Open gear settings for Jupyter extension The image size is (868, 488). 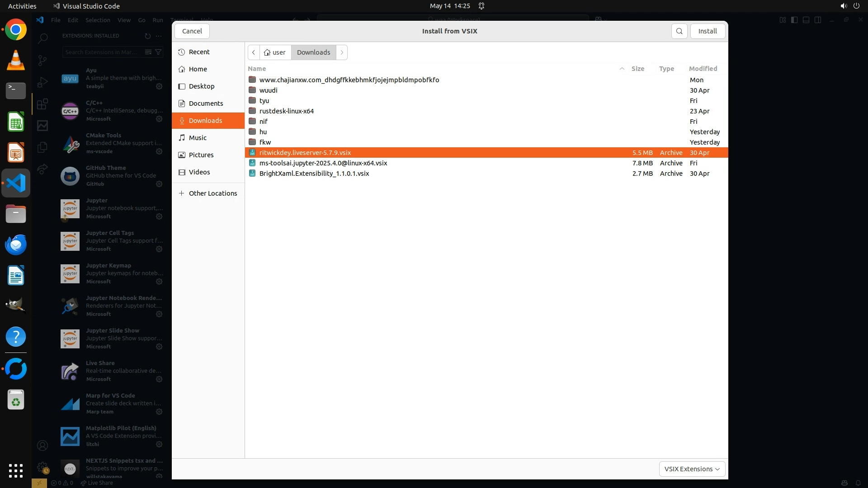(x=159, y=216)
